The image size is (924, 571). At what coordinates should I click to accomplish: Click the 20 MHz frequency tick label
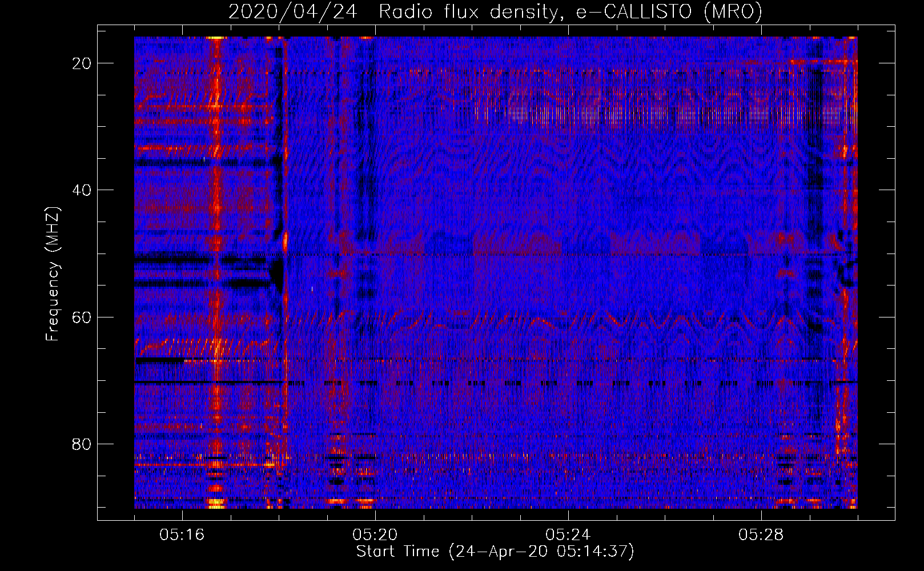point(82,63)
